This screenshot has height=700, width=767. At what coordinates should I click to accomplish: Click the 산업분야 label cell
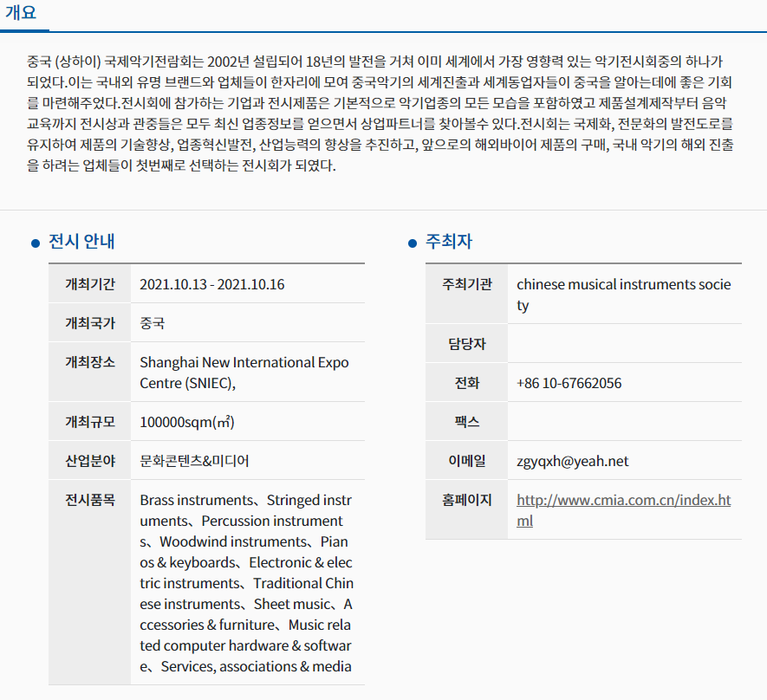[x=89, y=461]
